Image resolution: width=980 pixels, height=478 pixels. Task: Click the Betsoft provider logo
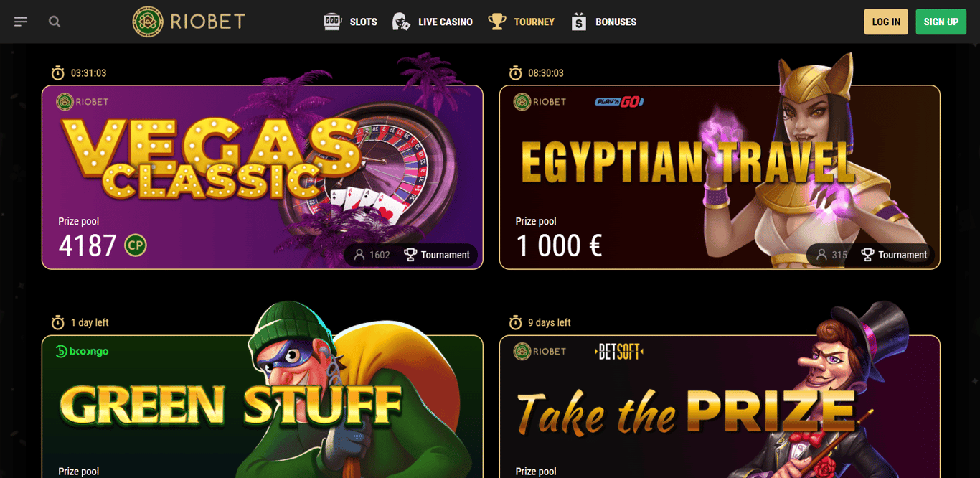coord(619,352)
